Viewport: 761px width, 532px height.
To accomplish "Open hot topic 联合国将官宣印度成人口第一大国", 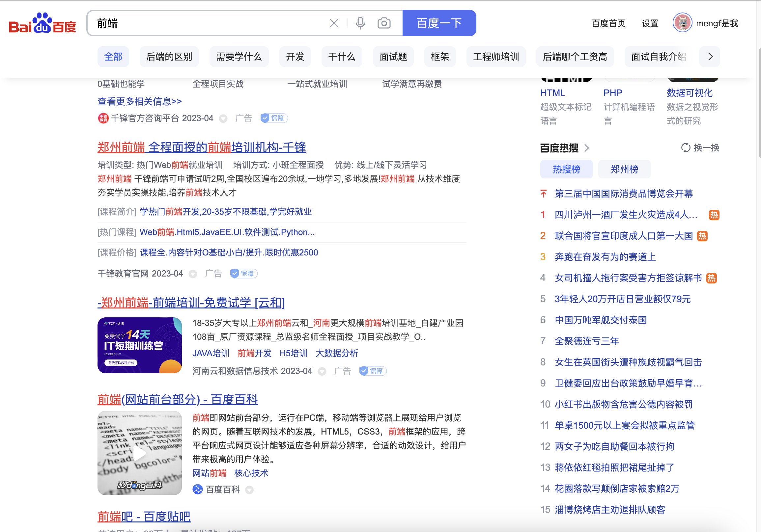I will tap(624, 235).
